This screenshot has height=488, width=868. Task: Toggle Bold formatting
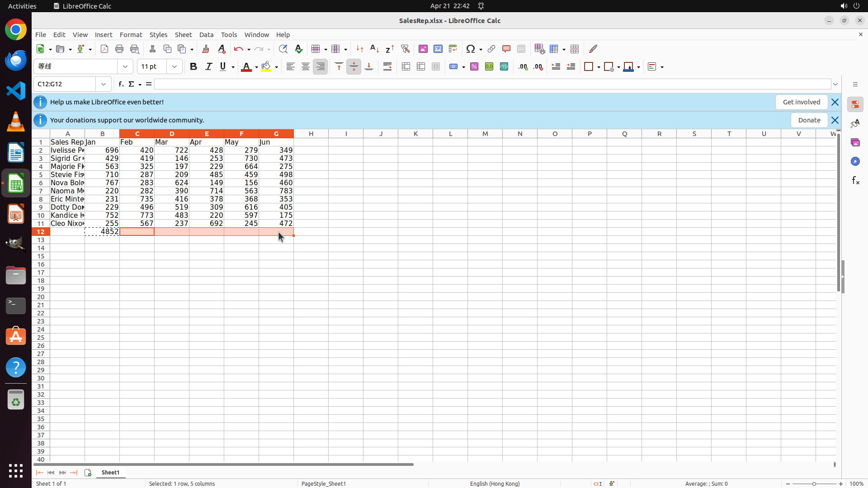193,67
